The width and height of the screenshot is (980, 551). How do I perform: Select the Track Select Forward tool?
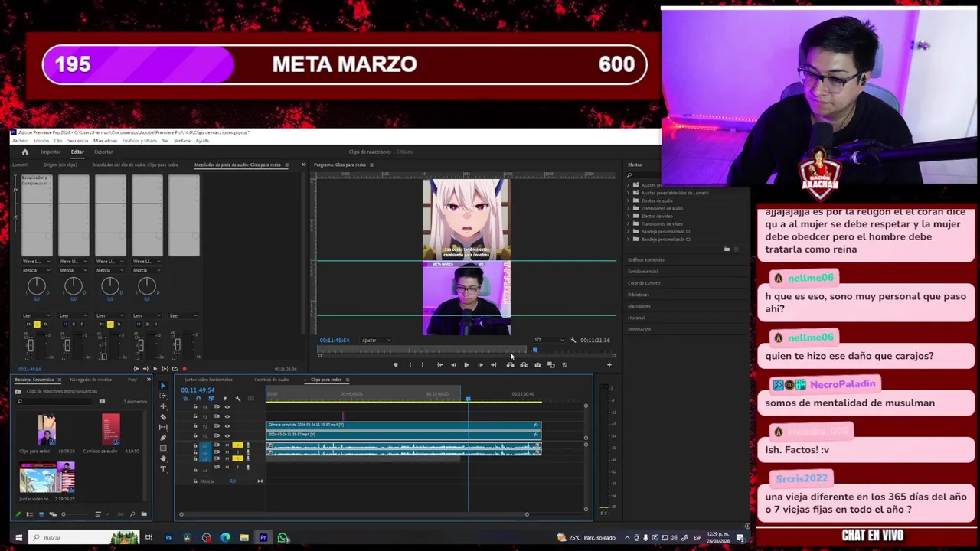pos(163,396)
